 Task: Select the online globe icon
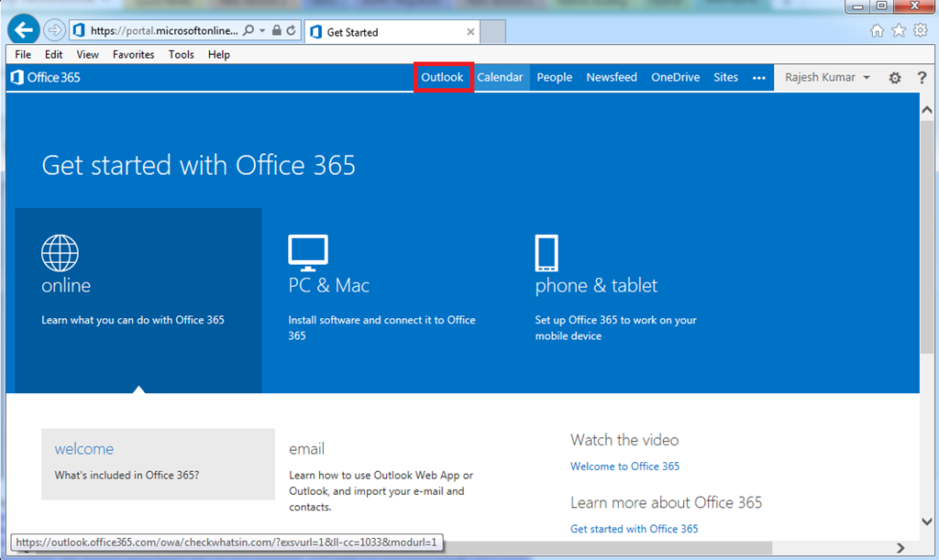click(60, 252)
